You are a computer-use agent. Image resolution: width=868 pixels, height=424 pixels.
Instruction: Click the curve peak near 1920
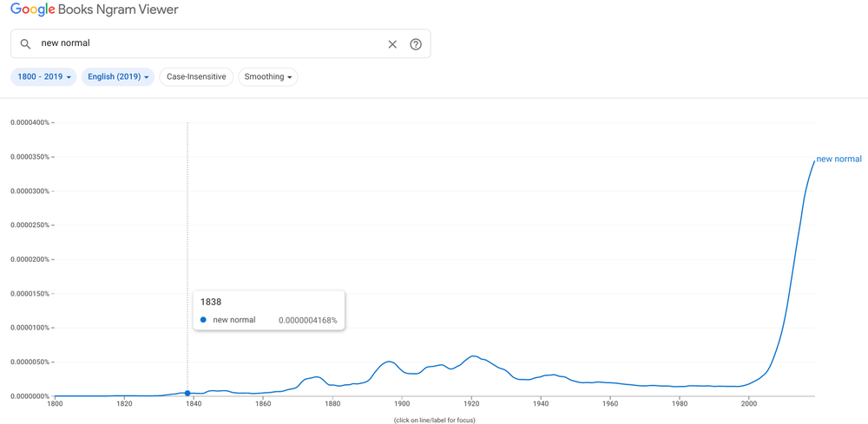click(472, 356)
